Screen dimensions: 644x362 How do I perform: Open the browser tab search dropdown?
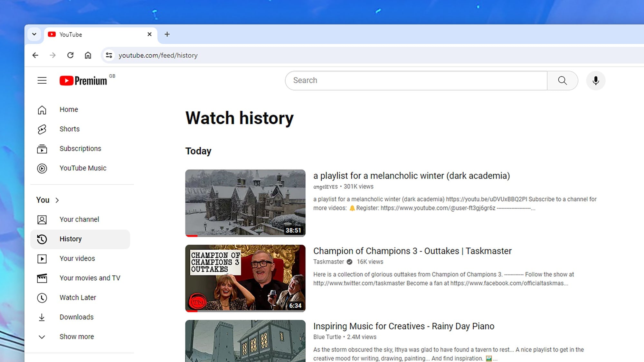pyautogui.click(x=34, y=34)
